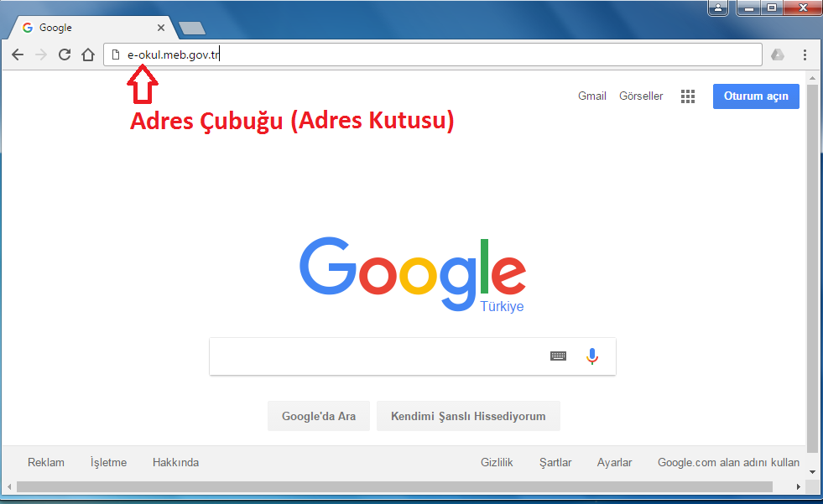823x504 pixels.
Task: Open the Görseller link
Action: pos(641,96)
